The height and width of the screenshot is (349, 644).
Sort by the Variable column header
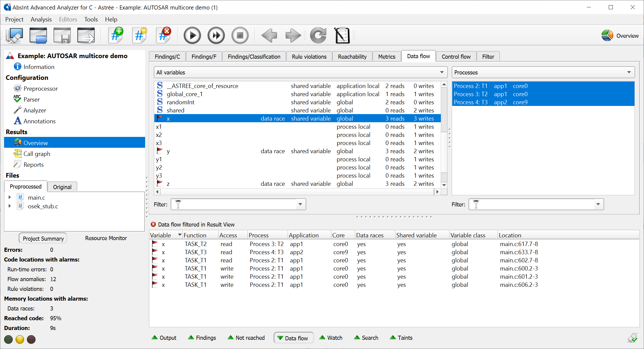point(166,235)
